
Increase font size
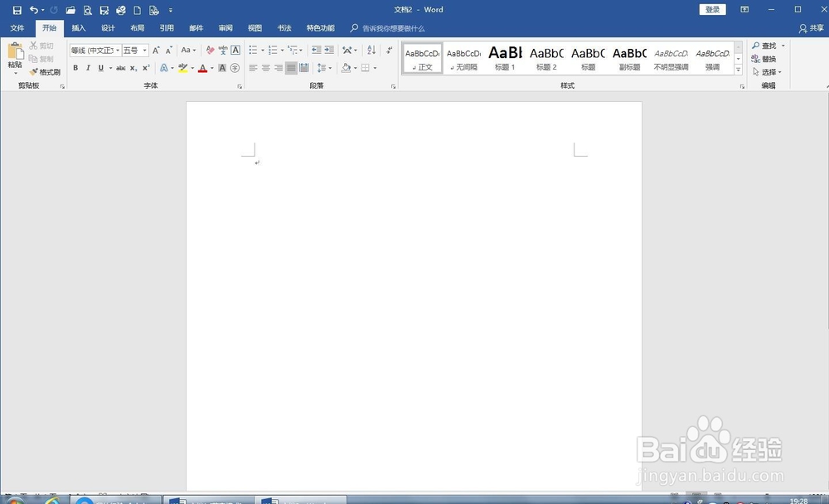156,51
